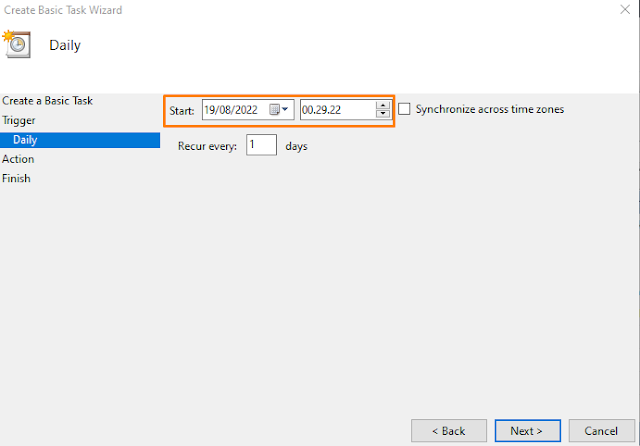Click the Create Basic Task Wizard title text
This screenshot has height=446, width=640.
63,10
